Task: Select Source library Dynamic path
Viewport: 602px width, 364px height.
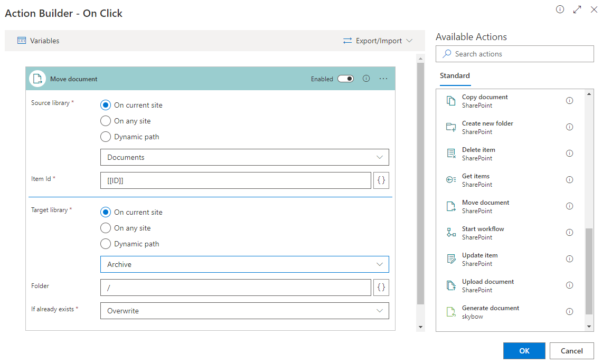Action: point(106,137)
